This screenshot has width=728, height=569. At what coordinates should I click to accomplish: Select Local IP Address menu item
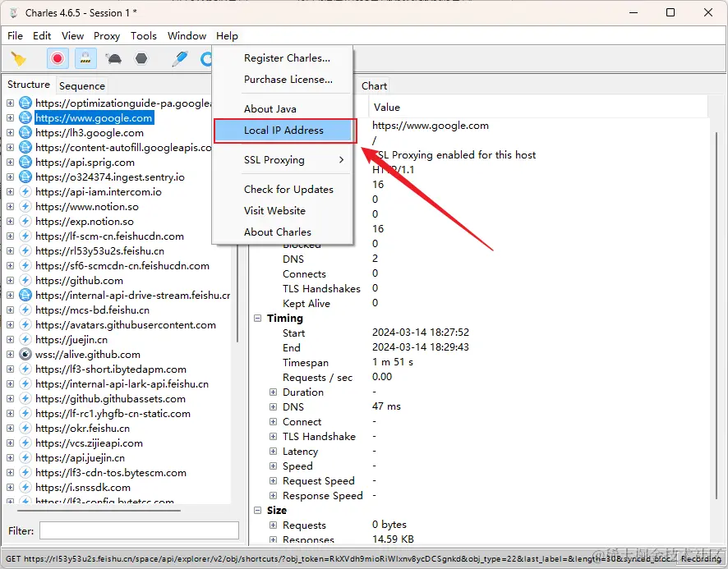click(283, 131)
